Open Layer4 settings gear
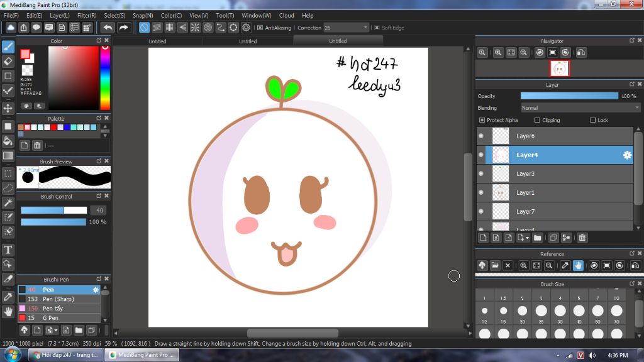Screen dimensions: 644x362 click(x=627, y=155)
